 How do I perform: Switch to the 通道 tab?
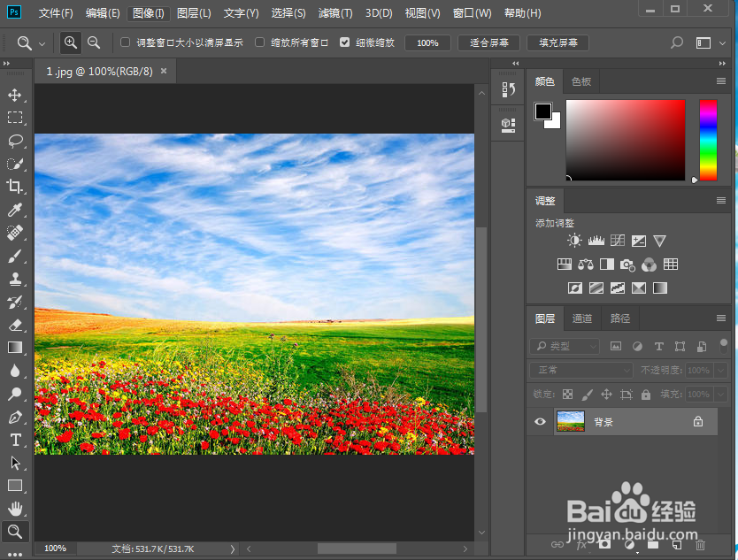[581, 318]
